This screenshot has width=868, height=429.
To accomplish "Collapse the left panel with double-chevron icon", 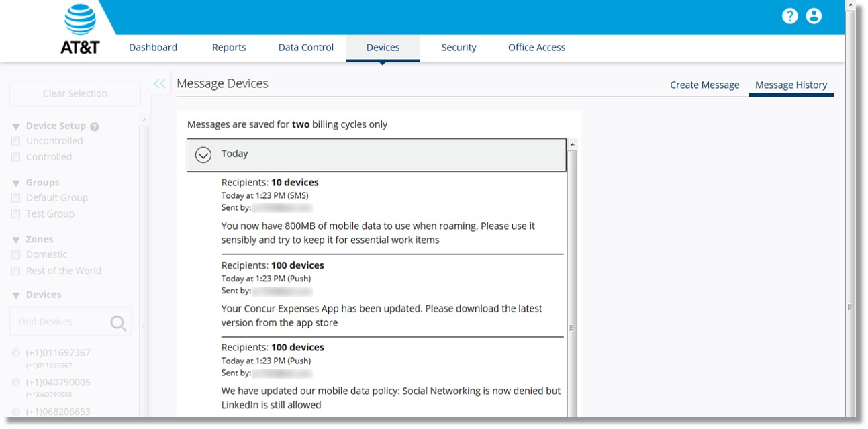I will 159,83.
